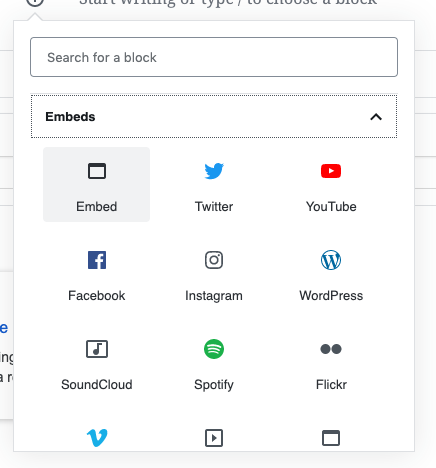The height and width of the screenshot is (468, 436).
Task: Select the Instagram camera icon
Action: point(214,260)
